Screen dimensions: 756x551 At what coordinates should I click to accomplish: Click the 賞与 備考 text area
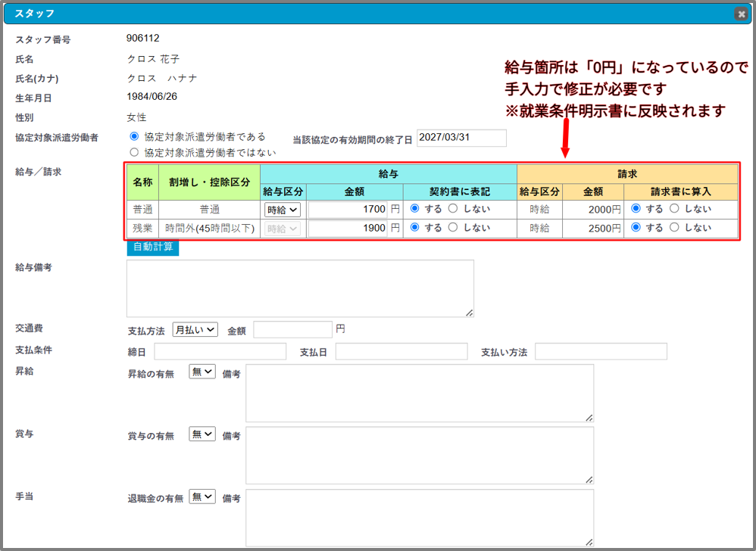(420, 456)
